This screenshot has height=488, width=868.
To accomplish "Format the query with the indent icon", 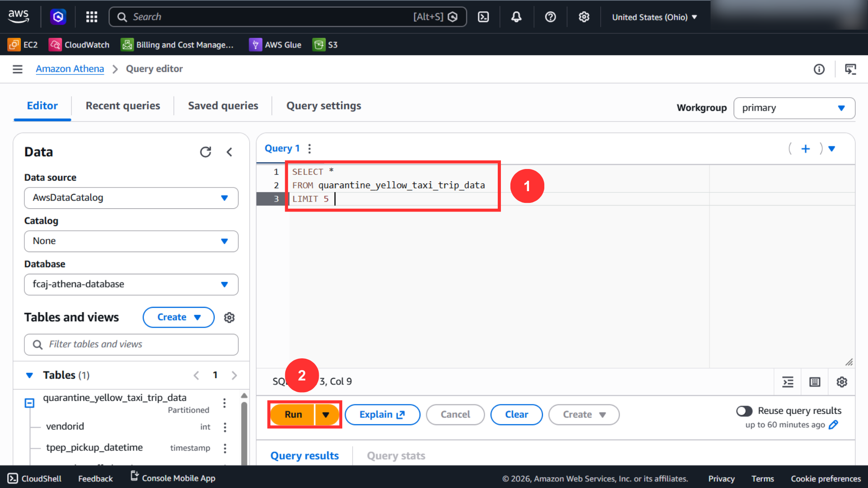I will coord(788,382).
